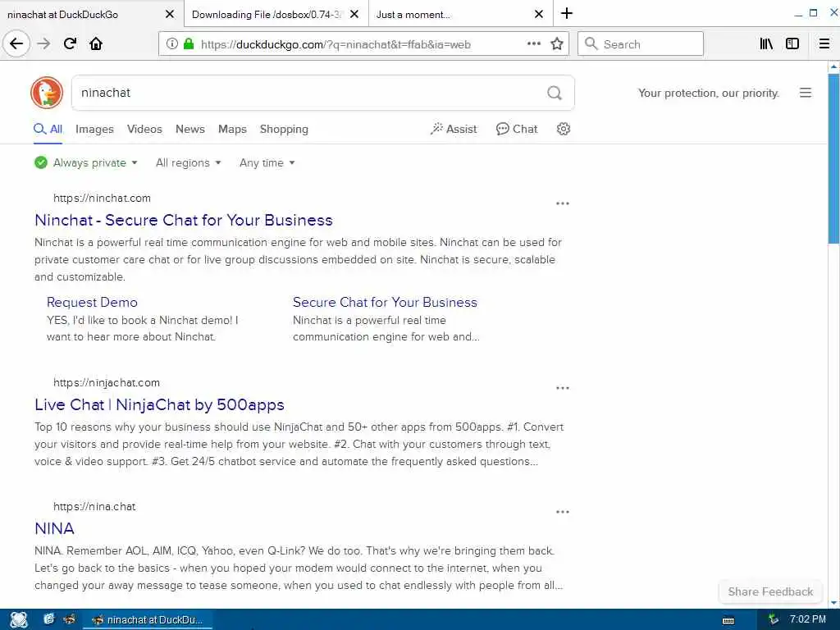Open a new browser tab
The image size is (840, 630).
(567, 13)
